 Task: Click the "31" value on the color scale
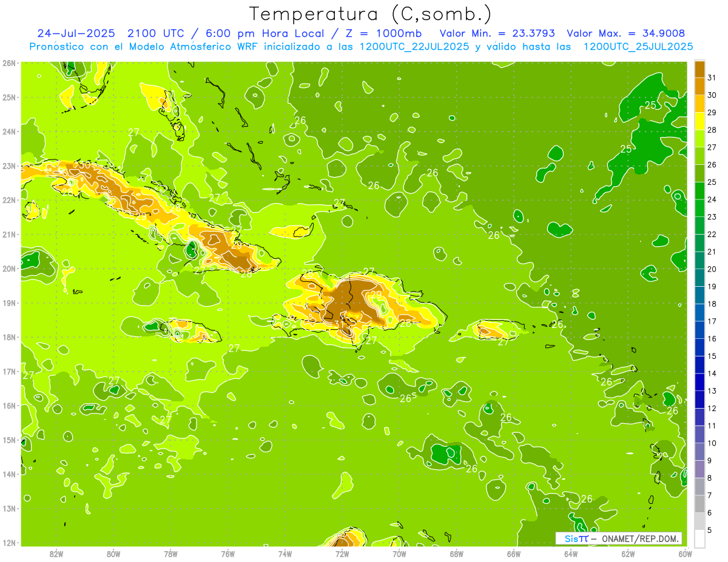(712, 78)
